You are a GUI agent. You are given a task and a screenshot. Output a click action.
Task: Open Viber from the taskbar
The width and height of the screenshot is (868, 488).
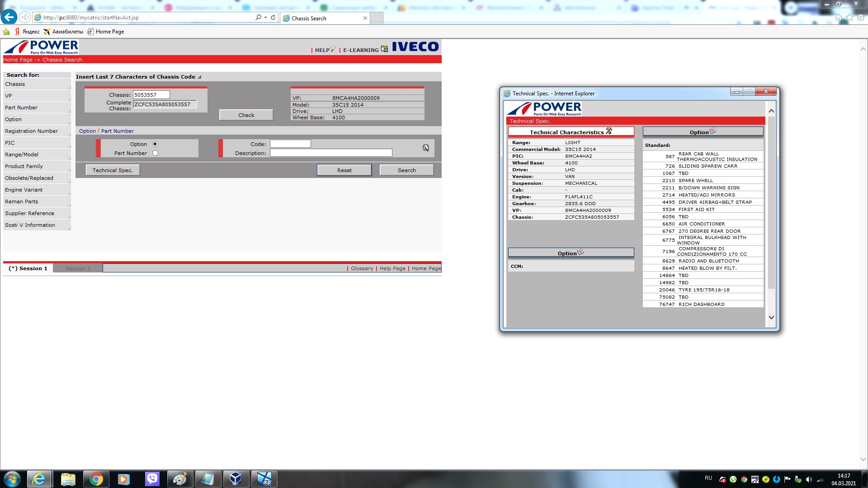tap(152, 479)
